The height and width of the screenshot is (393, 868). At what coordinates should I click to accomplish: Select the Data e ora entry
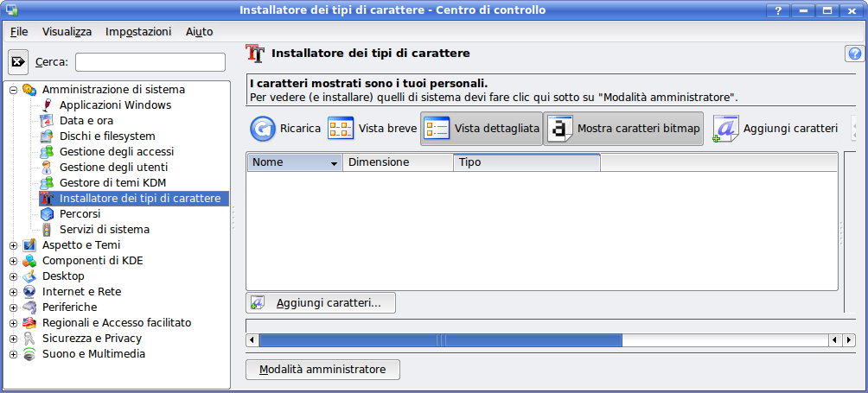pyautogui.click(x=86, y=121)
